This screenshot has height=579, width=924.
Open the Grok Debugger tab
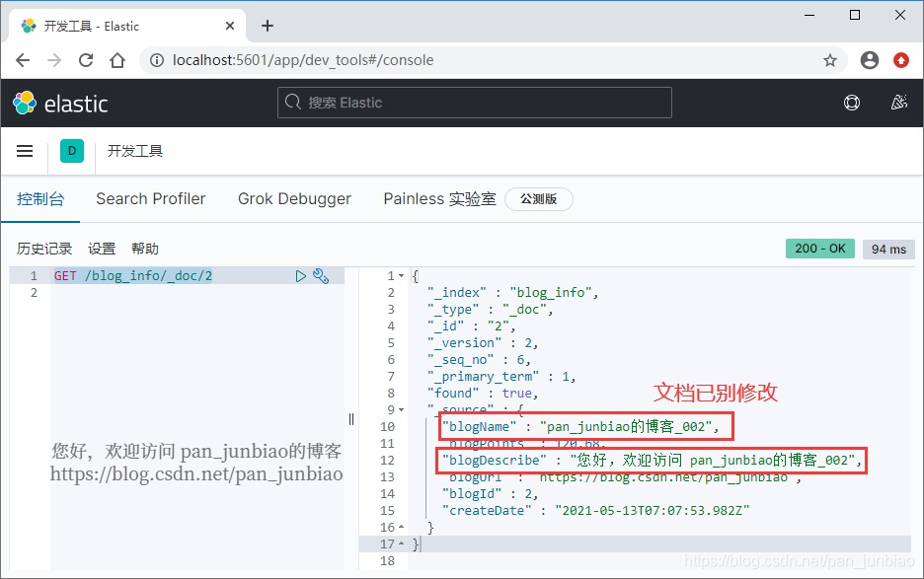(x=294, y=199)
